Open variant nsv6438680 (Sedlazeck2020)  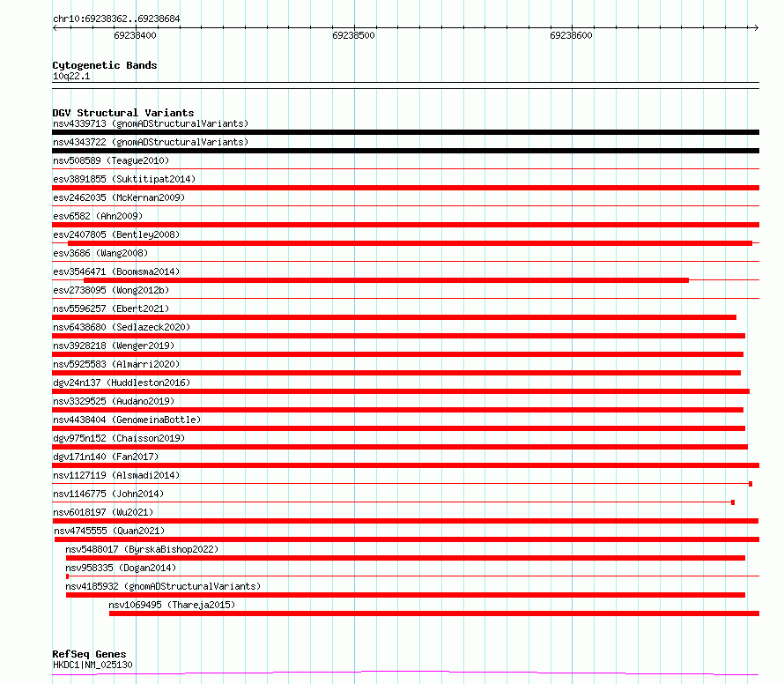(122, 327)
